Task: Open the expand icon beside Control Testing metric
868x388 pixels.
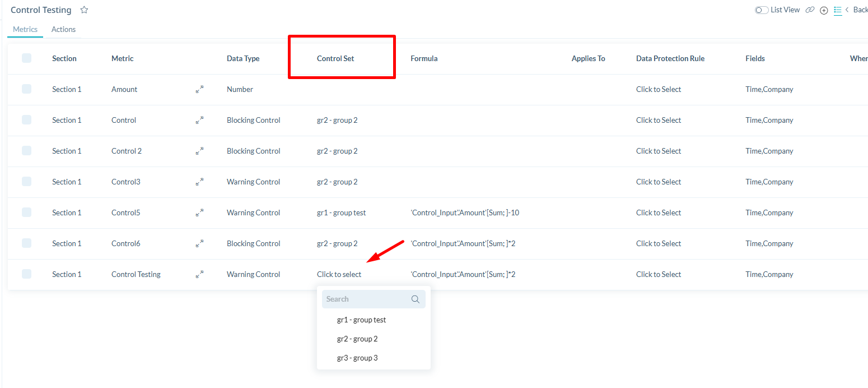Action: coord(199,274)
